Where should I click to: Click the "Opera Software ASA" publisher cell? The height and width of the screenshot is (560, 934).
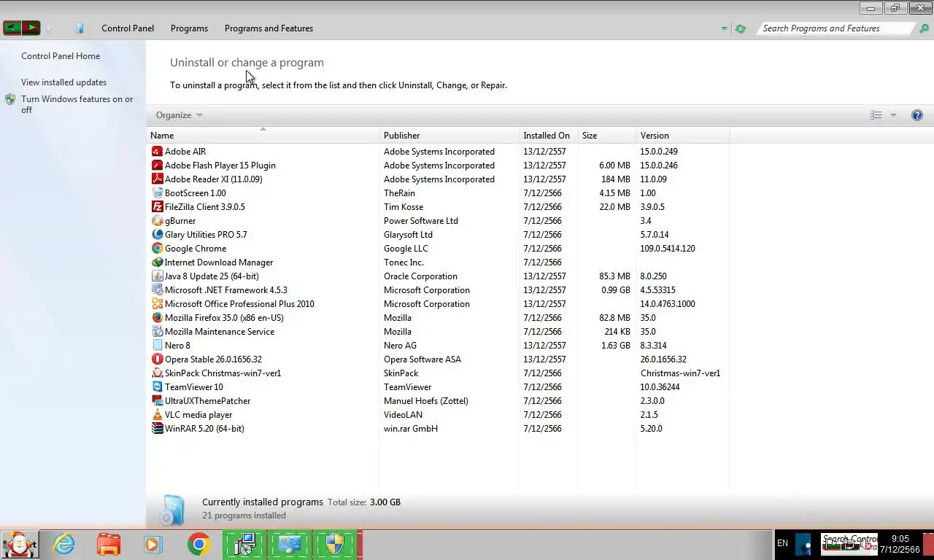point(422,359)
